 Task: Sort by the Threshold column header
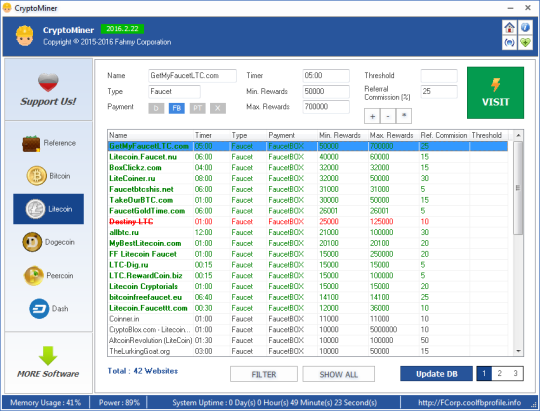coord(489,135)
